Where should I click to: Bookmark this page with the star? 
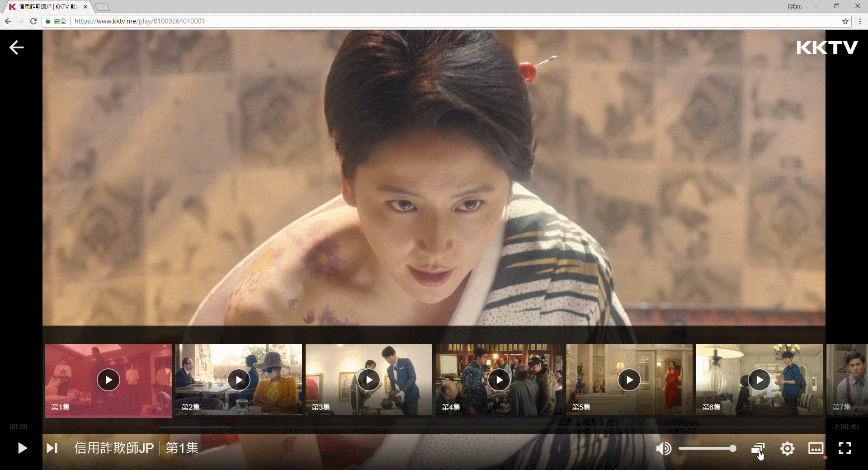(x=845, y=21)
